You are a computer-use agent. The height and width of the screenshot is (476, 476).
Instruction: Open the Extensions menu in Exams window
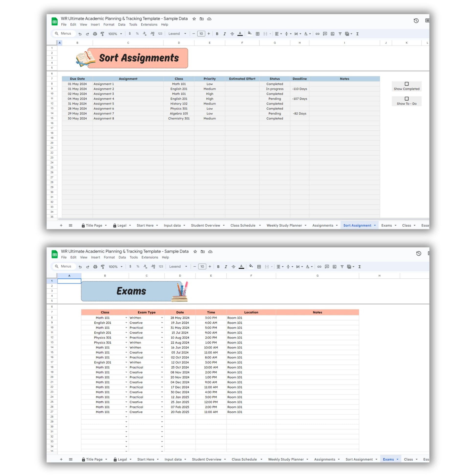(x=149, y=257)
